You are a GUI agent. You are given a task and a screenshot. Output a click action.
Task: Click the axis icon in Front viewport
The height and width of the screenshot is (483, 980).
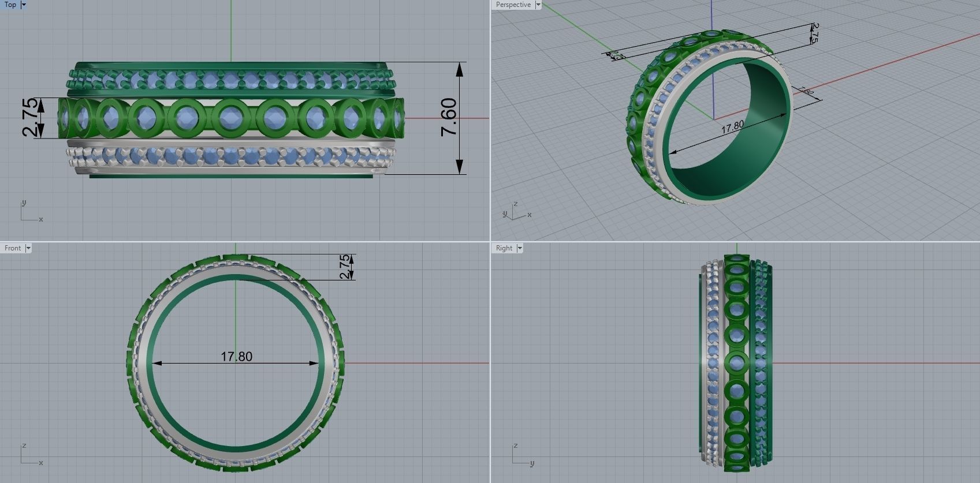click(31, 455)
